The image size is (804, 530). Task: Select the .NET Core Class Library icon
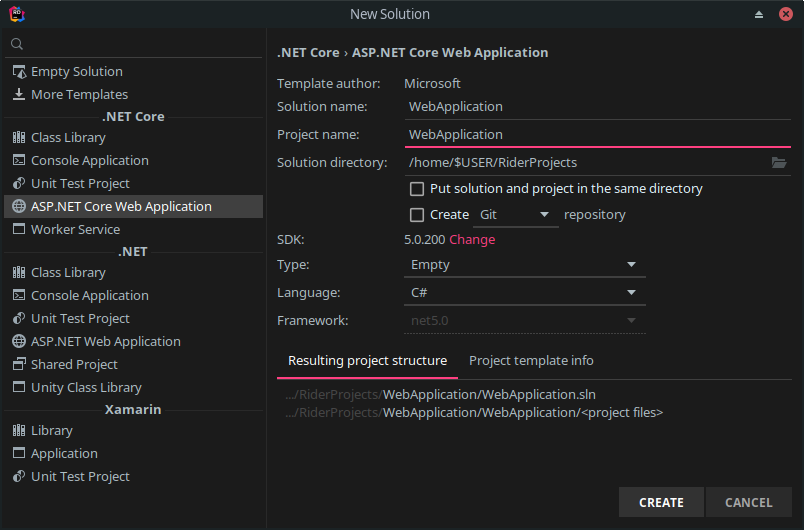point(19,138)
